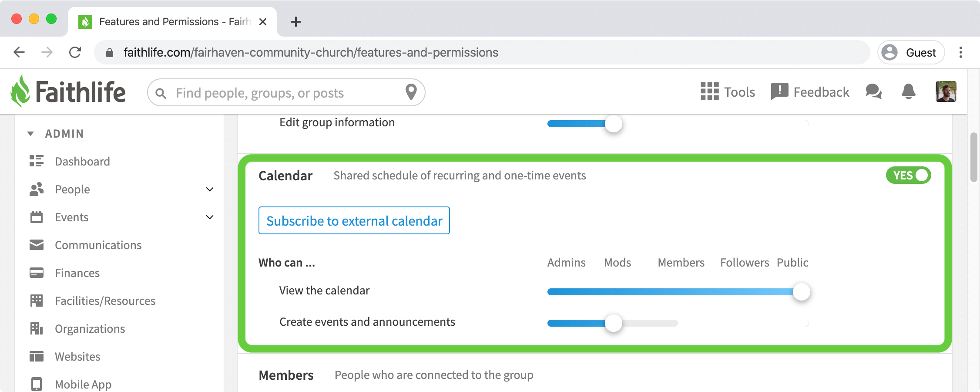
Task: Click the Members column label
Action: click(681, 262)
